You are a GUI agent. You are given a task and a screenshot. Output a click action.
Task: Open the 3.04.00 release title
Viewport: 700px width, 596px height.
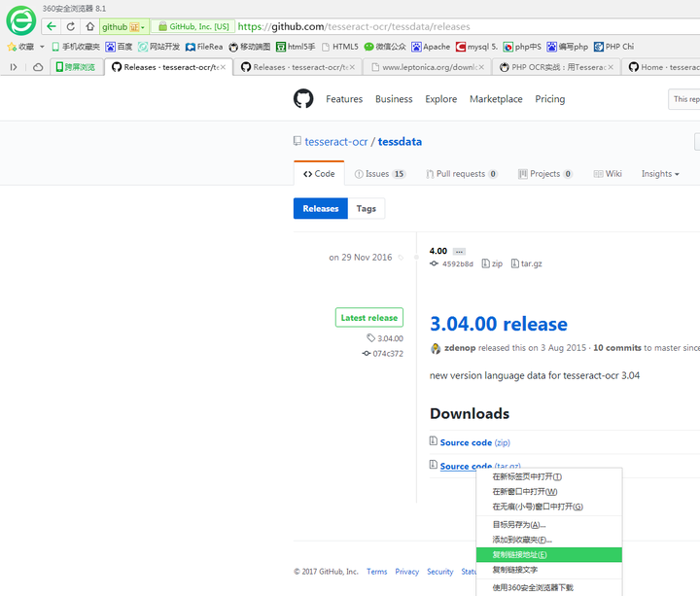point(499,324)
